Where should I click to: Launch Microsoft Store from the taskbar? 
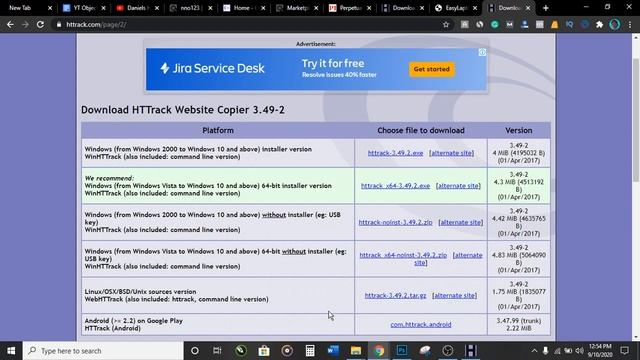pos(264,351)
